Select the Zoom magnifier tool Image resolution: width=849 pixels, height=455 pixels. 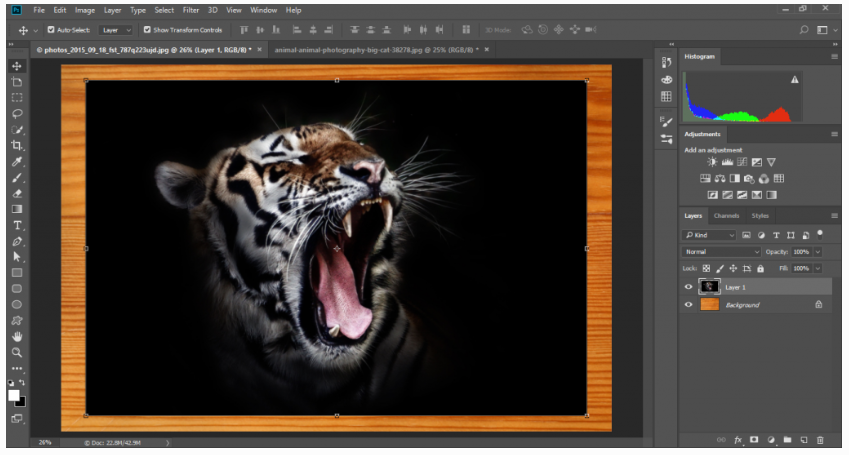coord(17,353)
